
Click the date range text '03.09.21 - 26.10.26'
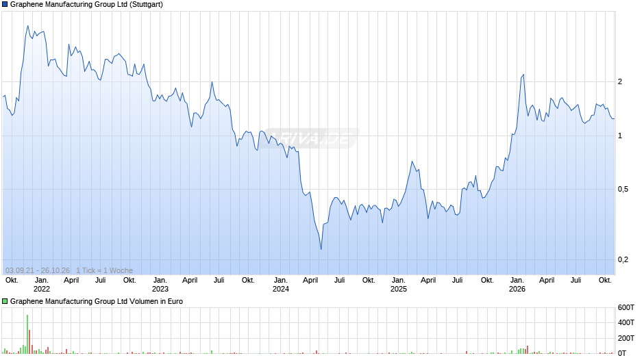38,270
